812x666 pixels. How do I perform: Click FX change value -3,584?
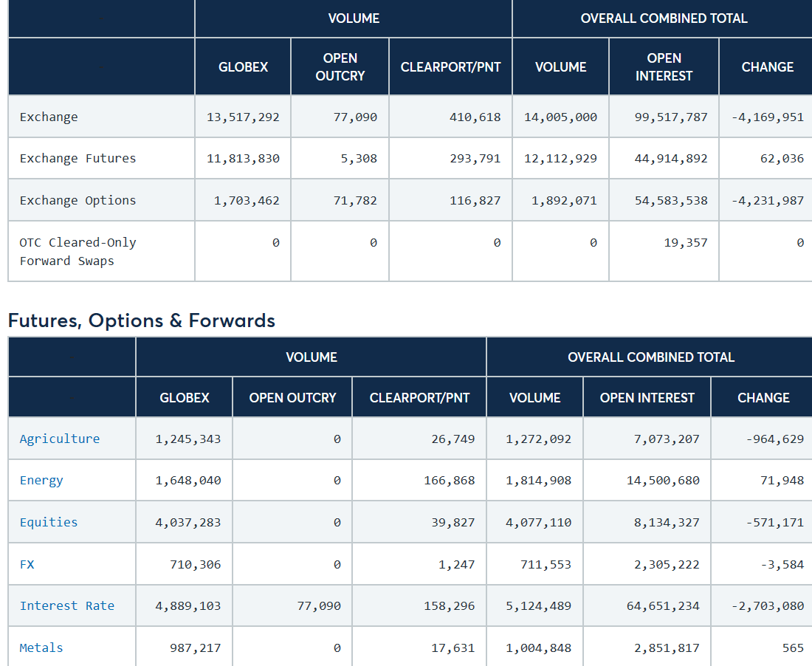click(782, 565)
